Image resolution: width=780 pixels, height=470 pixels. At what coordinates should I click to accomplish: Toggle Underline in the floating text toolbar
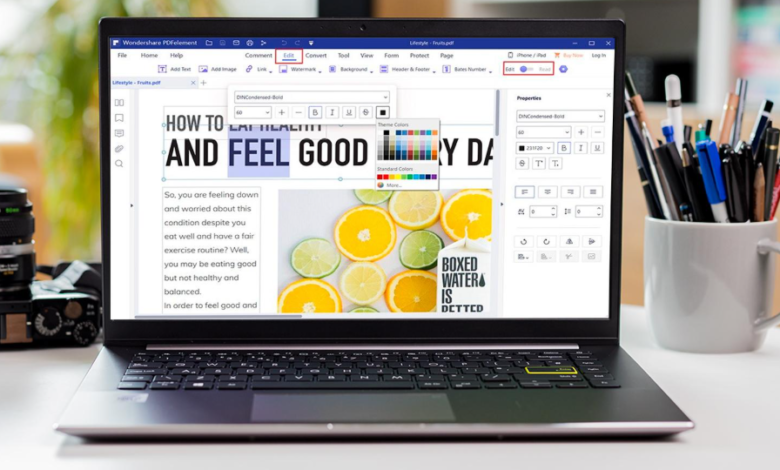click(x=349, y=112)
